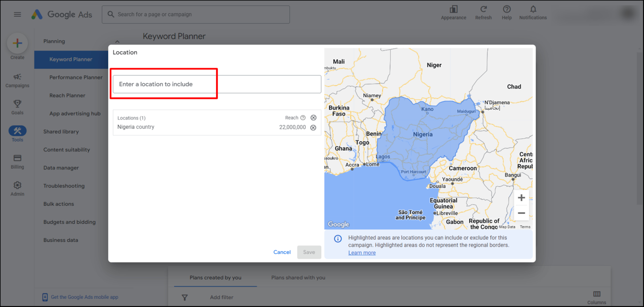Open the Learn more link
This screenshot has width=644, height=307.
tap(362, 253)
